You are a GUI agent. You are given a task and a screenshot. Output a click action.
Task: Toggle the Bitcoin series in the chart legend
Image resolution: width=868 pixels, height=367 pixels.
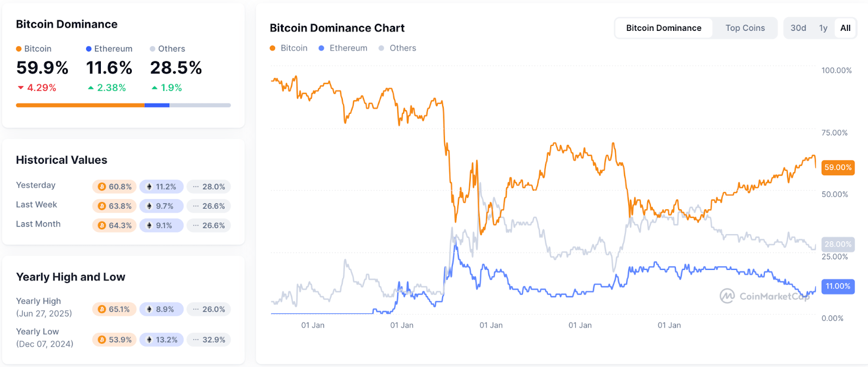[x=288, y=48]
